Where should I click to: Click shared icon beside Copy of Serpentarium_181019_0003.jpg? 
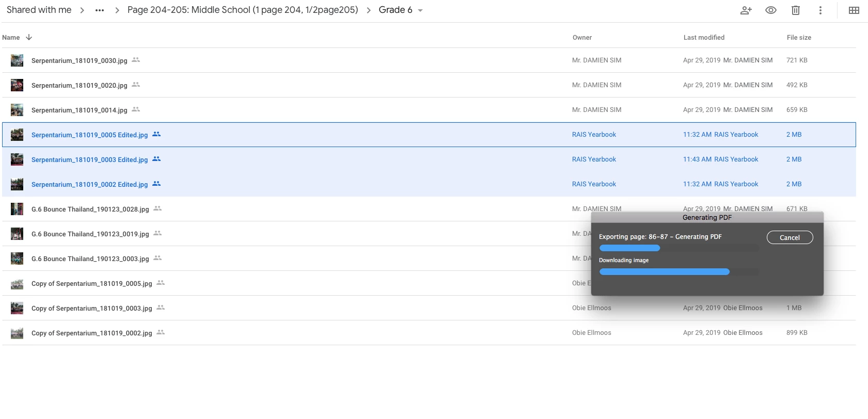coord(161,308)
